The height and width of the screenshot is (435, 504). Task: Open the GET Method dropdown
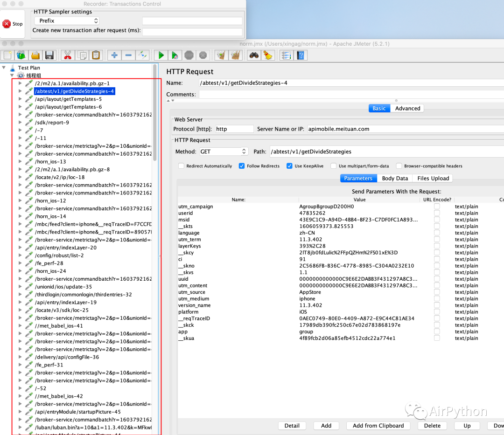pyautogui.click(x=224, y=152)
